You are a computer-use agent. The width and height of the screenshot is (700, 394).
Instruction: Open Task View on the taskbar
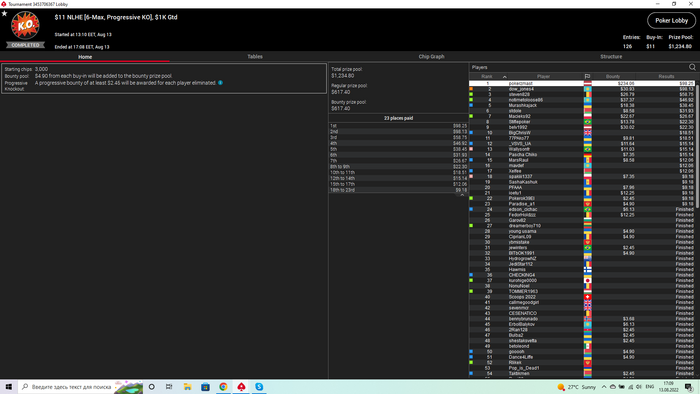[x=169, y=387]
